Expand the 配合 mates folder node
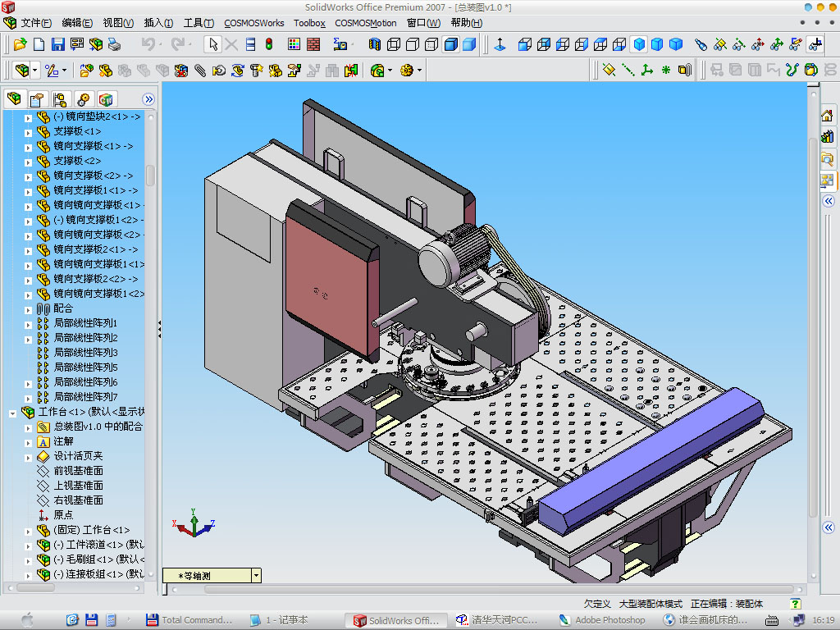840x630 pixels. 29,309
